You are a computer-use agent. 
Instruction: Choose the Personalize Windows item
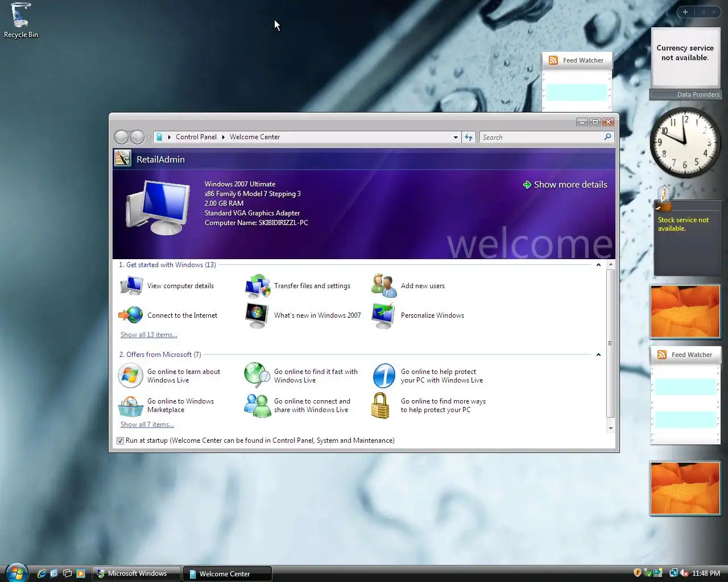pyautogui.click(x=418, y=315)
